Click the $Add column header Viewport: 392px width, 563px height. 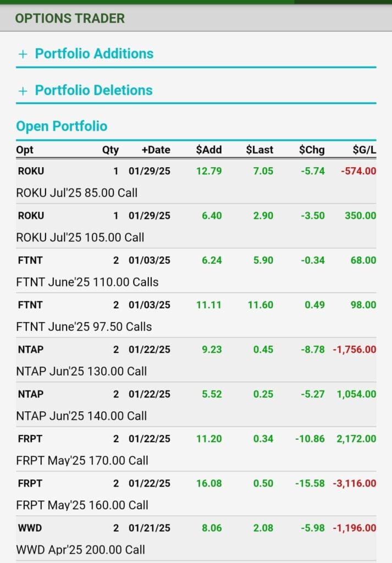click(209, 150)
